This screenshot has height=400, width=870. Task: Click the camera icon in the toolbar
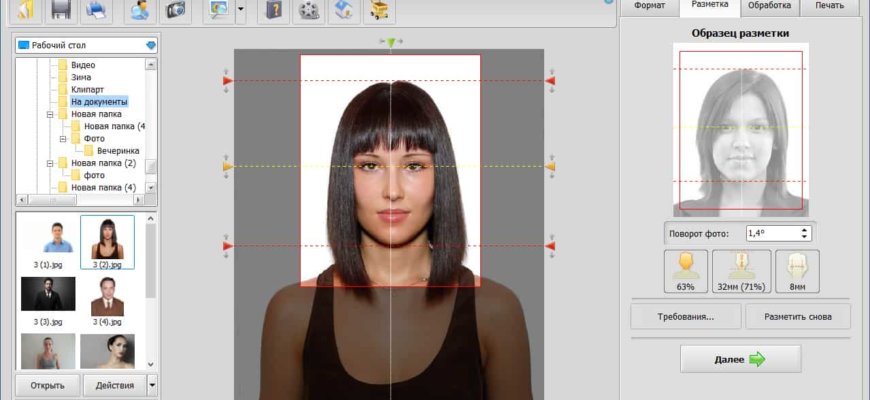176,11
